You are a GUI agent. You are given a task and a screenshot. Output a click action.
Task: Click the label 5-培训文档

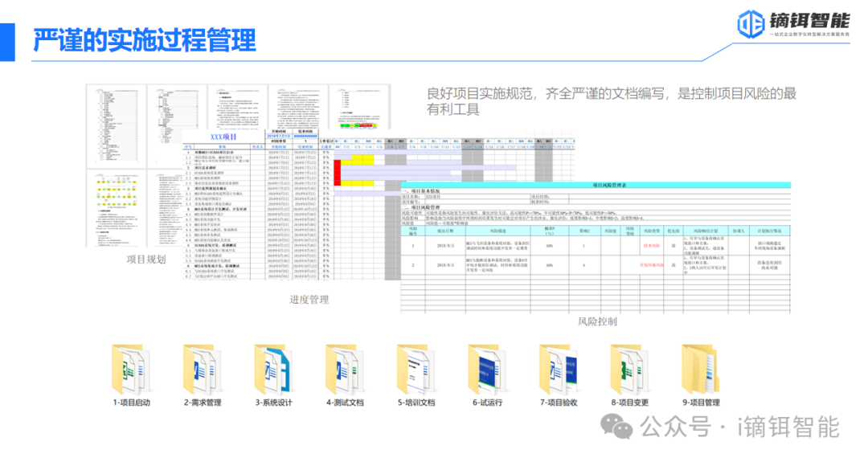pyautogui.click(x=416, y=403)
